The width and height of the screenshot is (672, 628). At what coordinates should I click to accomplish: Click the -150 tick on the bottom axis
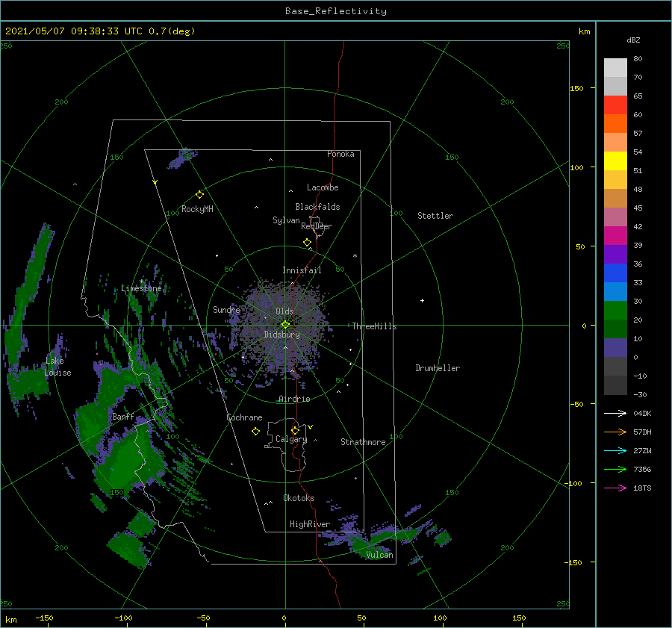[x=44, y=618]
